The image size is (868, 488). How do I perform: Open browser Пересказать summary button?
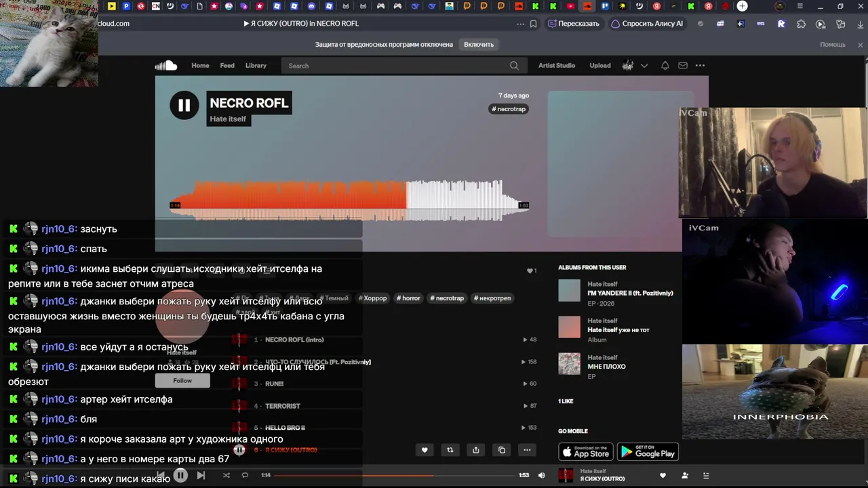point(574,24)
